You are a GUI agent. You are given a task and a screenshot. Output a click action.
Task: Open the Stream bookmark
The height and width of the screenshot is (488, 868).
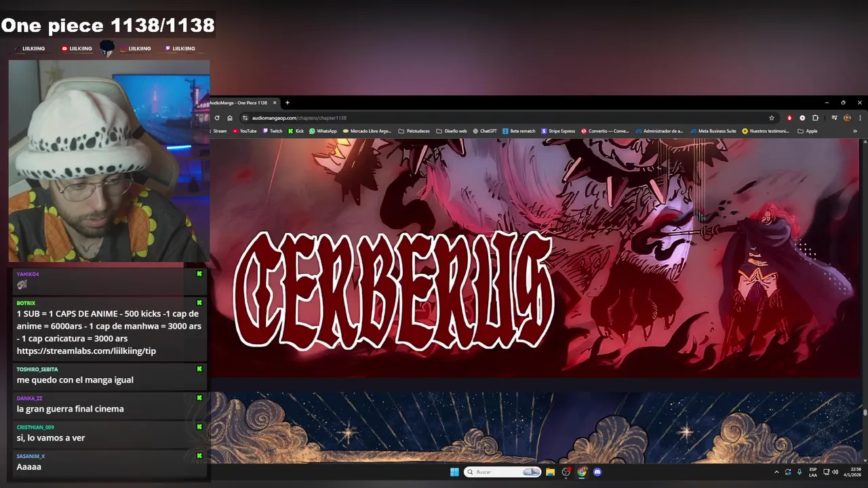click(219, 131)
